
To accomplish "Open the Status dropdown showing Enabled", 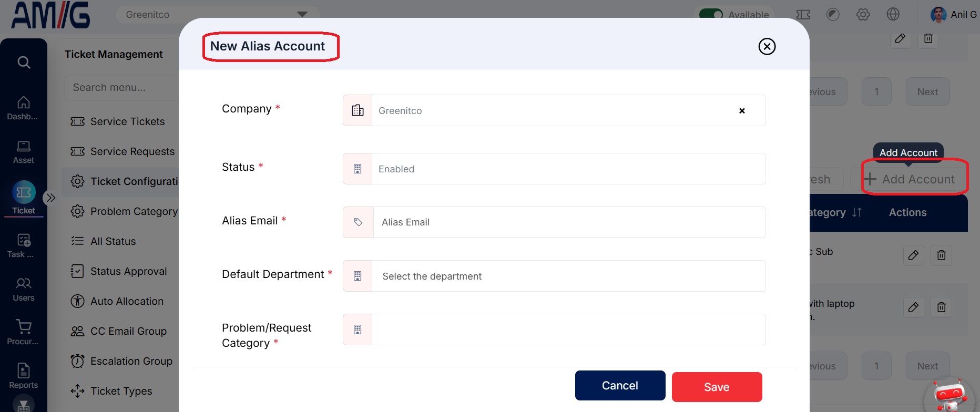I will click(554, 169).
